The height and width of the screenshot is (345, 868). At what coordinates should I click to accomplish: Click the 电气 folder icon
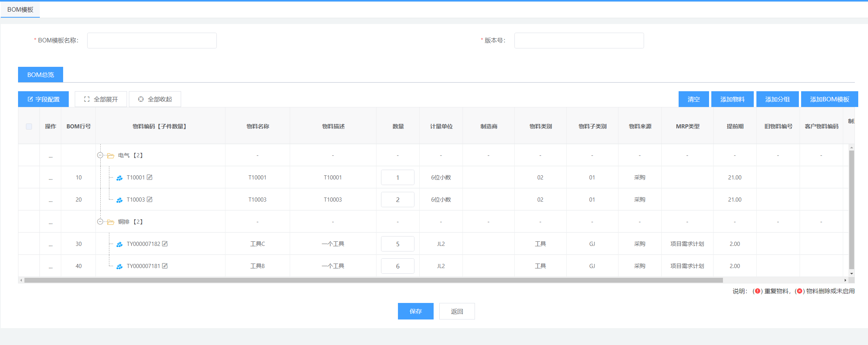click(110, 155)
